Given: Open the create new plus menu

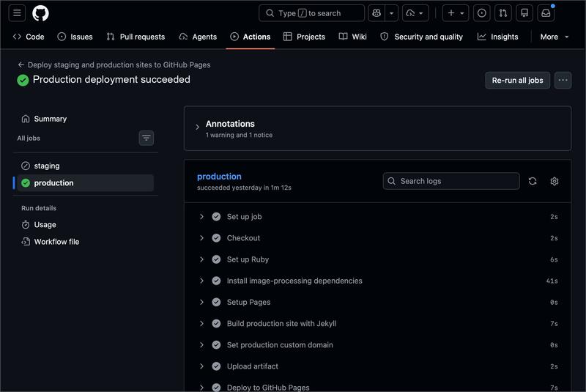Looking at the screenshot, I should pos(455,13).
